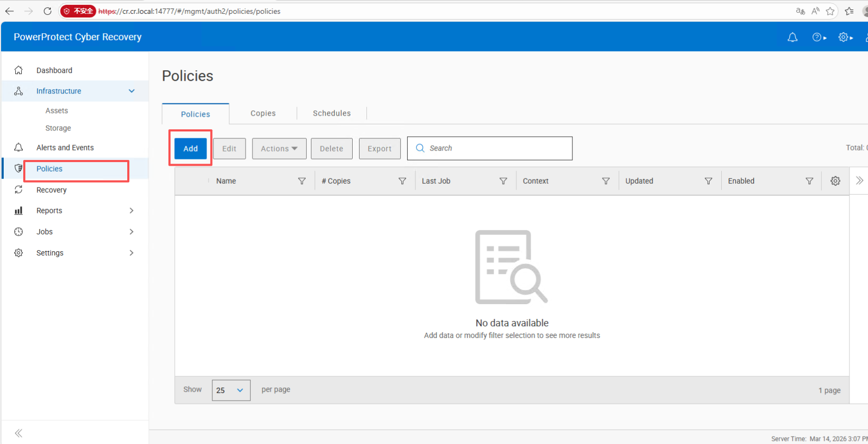Viewport: 868px width, 444px height.
Task: Sort by the Enabled column header
Action: [x=741, y=181]
